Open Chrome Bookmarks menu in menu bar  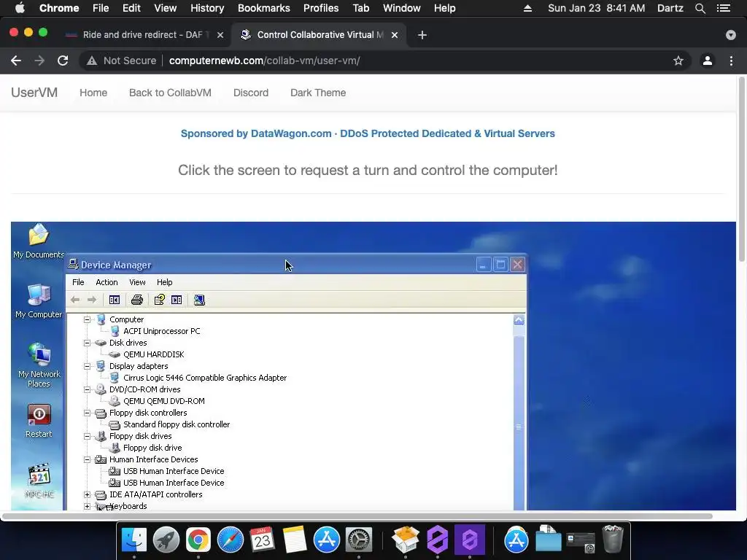point(264,8)
